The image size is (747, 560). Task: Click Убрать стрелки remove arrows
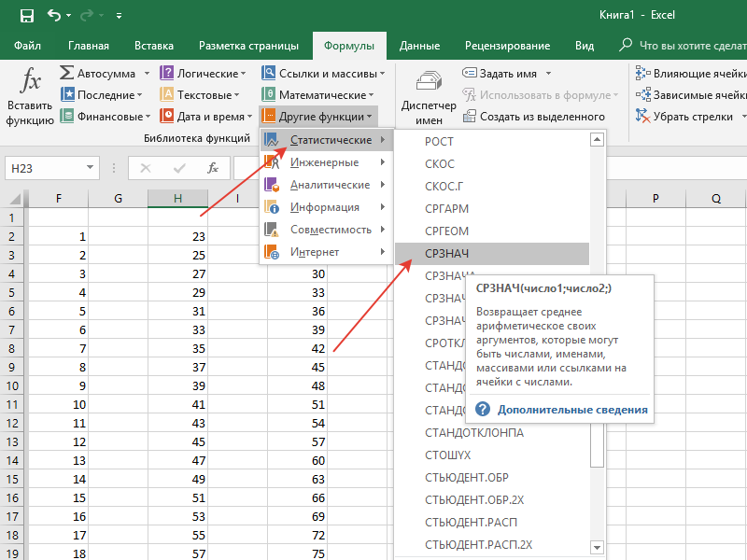click(x=685, y=116)
